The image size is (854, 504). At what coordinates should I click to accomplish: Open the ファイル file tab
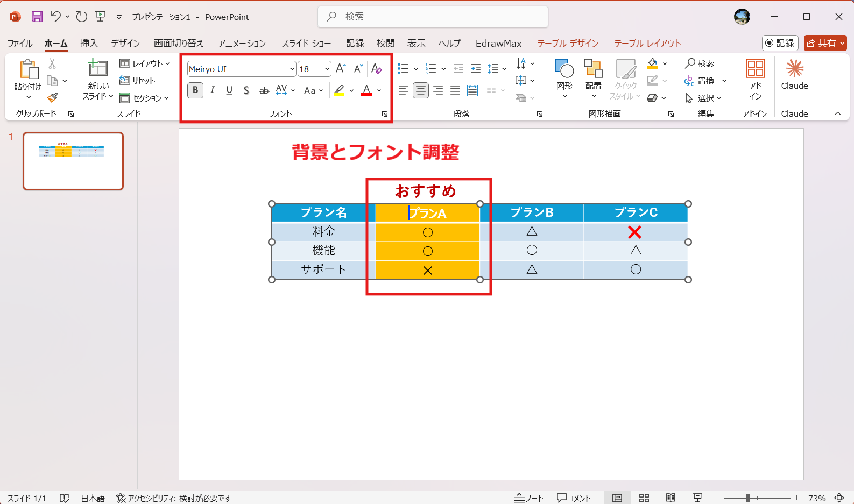click(20, 44)
